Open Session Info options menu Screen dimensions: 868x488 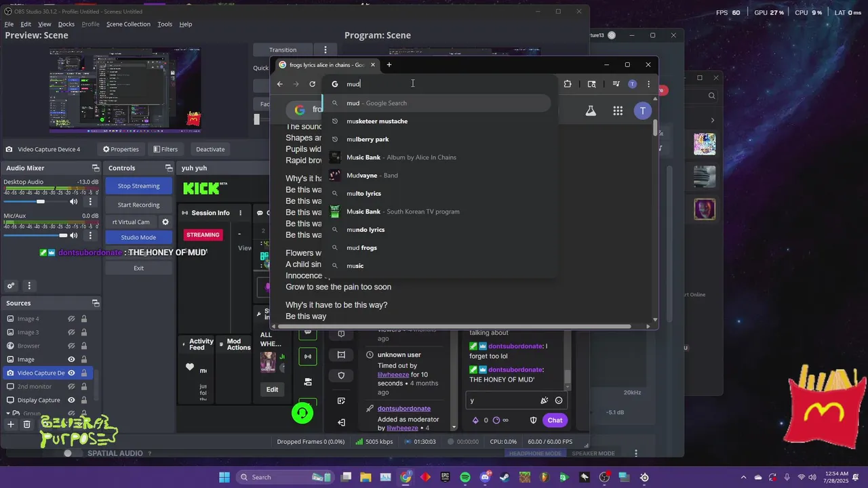pyautogui.click(x=240, y=213)
